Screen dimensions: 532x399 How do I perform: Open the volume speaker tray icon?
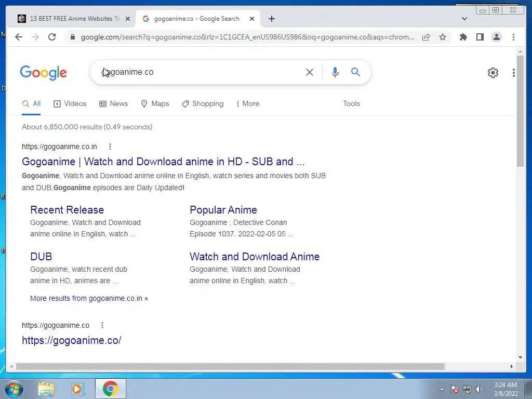pyautogui.click(x=480, y=389)
